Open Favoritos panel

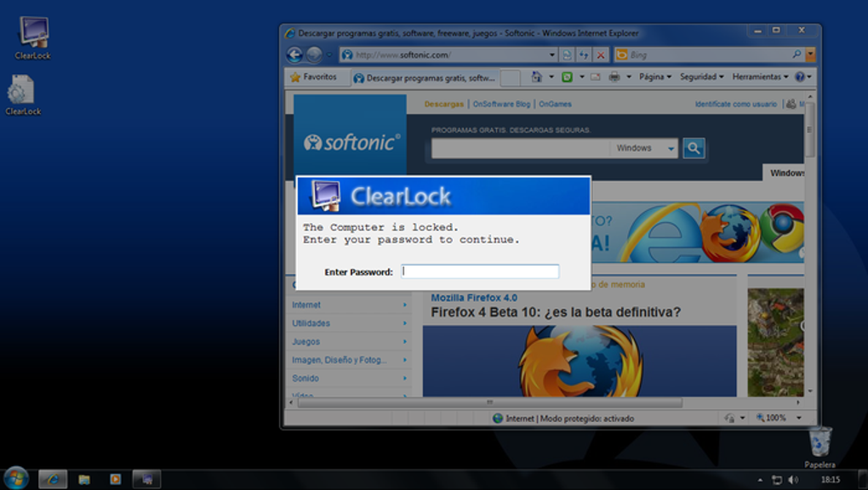313,77
